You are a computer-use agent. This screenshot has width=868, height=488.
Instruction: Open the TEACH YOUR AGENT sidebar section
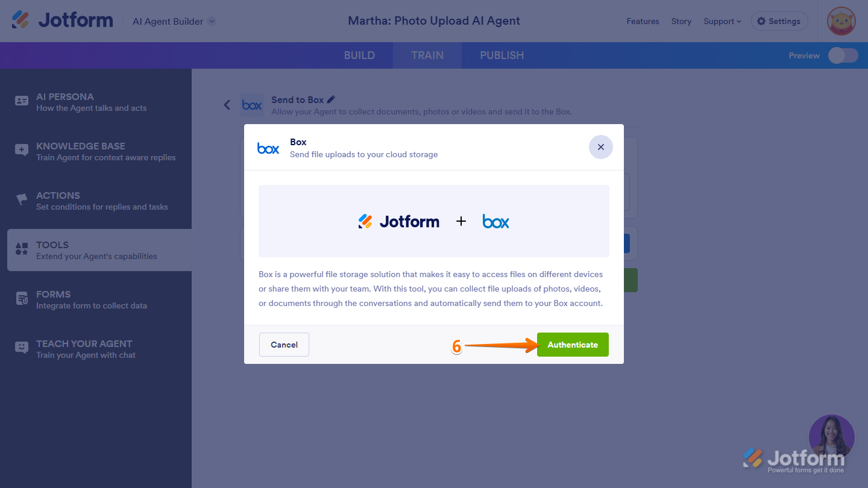click(99, 349)
